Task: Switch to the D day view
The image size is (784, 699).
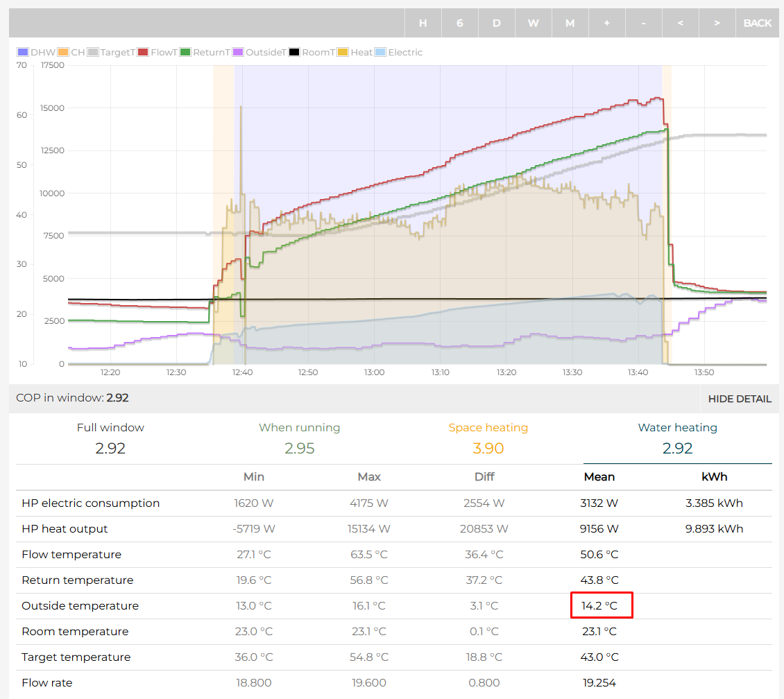Action: [496, 23]
